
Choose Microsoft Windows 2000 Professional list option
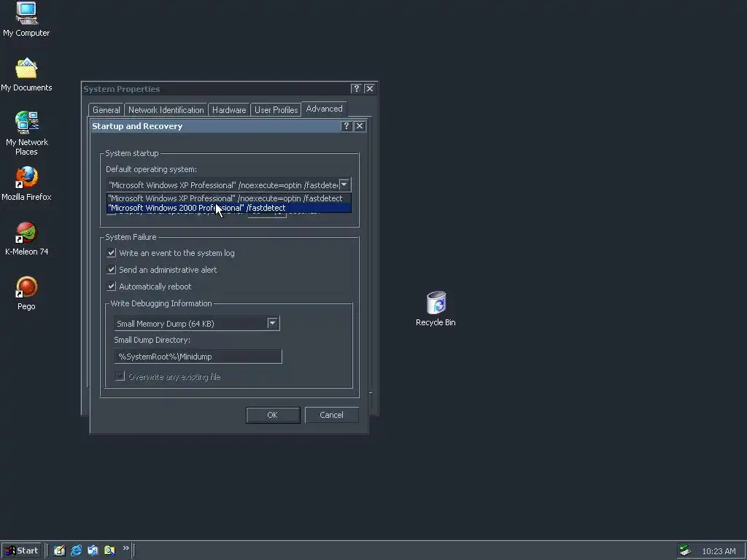point(228,208)
